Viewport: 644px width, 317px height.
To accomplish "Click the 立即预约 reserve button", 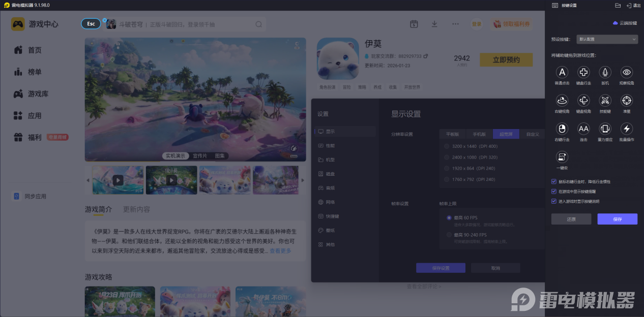I will [506, 60].
